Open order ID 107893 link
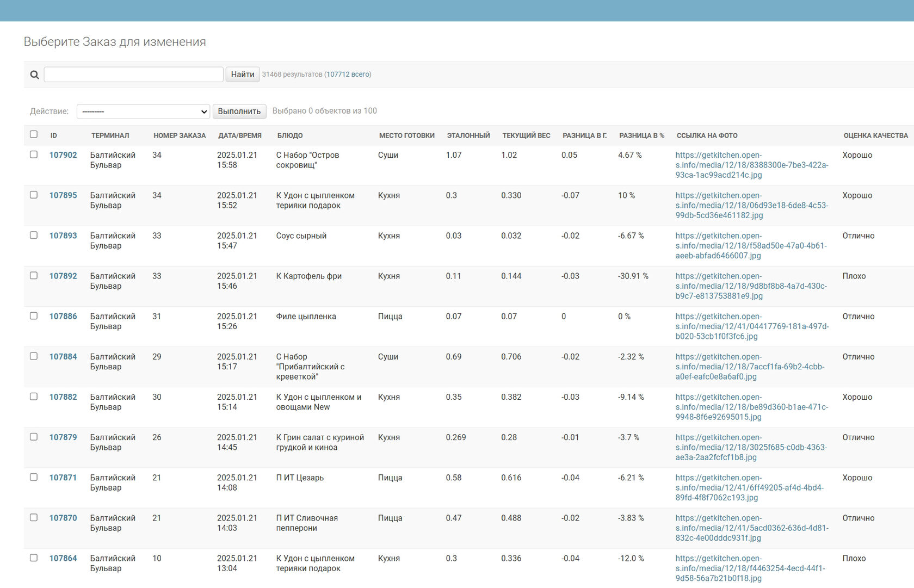914x588 pixels. pyautogui.click(x=63, y=236)
